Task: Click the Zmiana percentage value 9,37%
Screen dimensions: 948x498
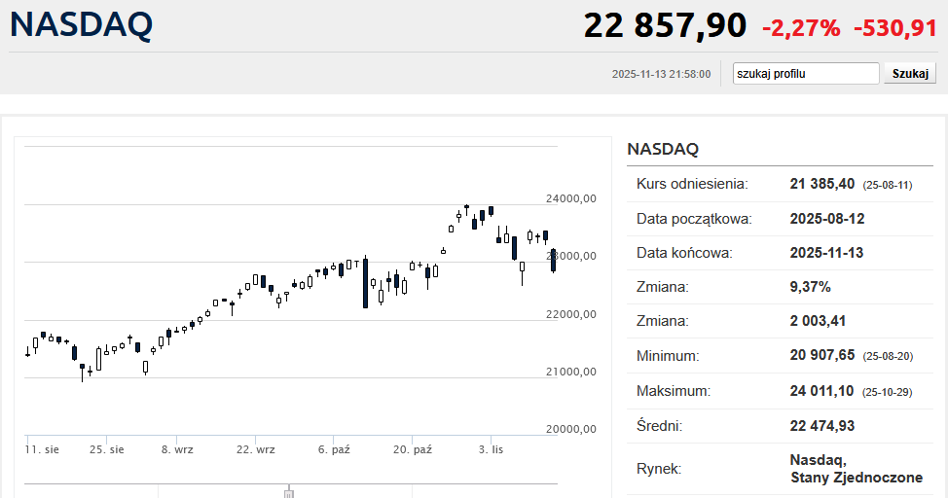Action: coord(810,287)
